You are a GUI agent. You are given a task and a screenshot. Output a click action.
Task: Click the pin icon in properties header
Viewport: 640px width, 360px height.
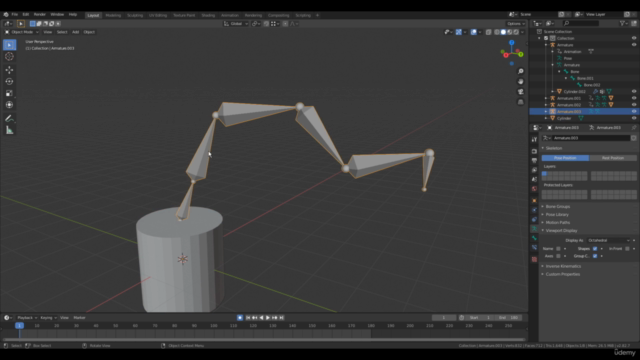633,128
